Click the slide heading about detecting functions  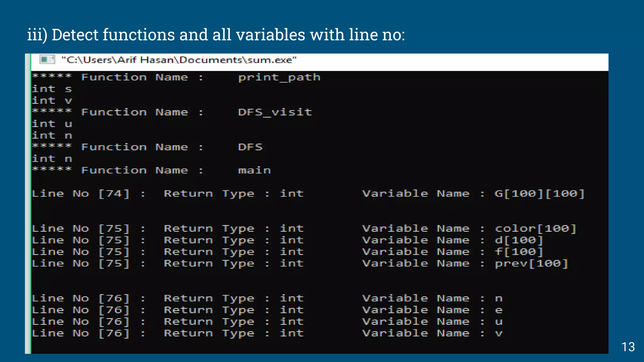[216, 34]
